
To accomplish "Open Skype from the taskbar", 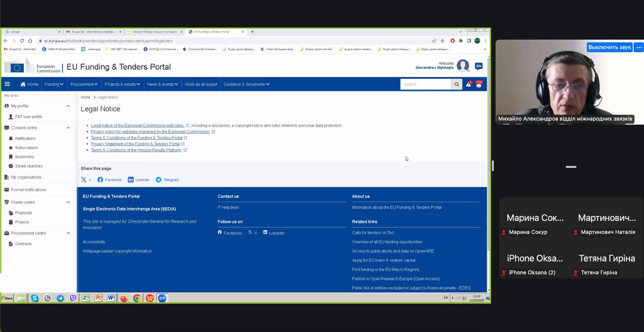I will [35, 298].
